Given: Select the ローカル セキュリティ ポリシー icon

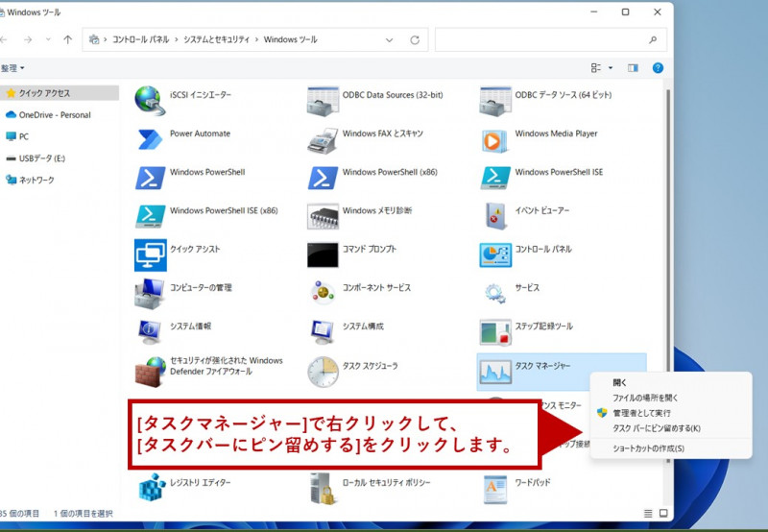Looking at the screenshot, I should pyautogui.click(x=323, y=489).
